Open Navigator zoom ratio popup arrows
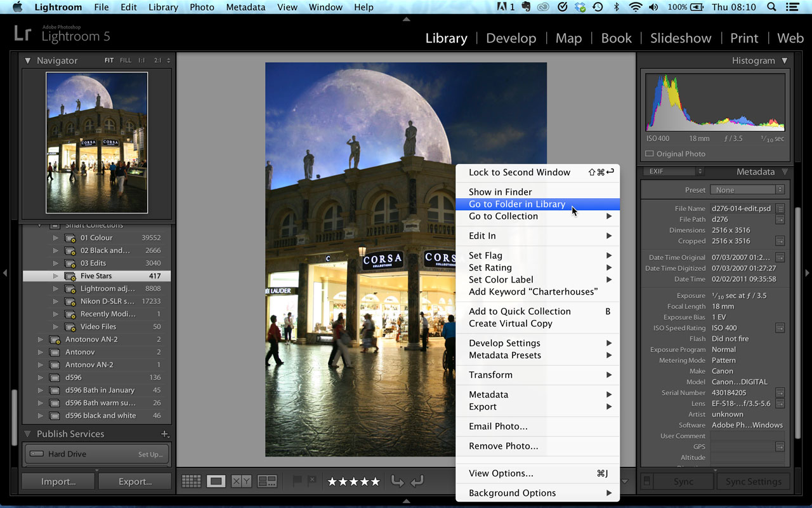Viewport: 812px width, 508px height. (167, 60)
